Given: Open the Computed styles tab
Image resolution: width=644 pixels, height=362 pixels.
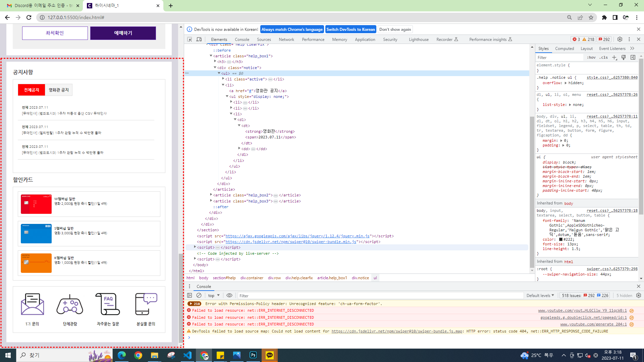Looking at the screenshot, I should tap(564, 48).
